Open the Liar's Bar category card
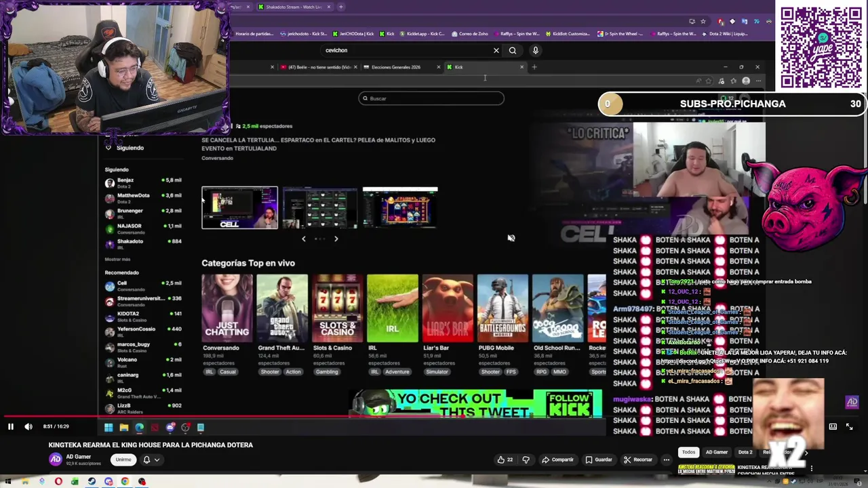Viewport: 868px width, 488px height. tap(448, 308)
